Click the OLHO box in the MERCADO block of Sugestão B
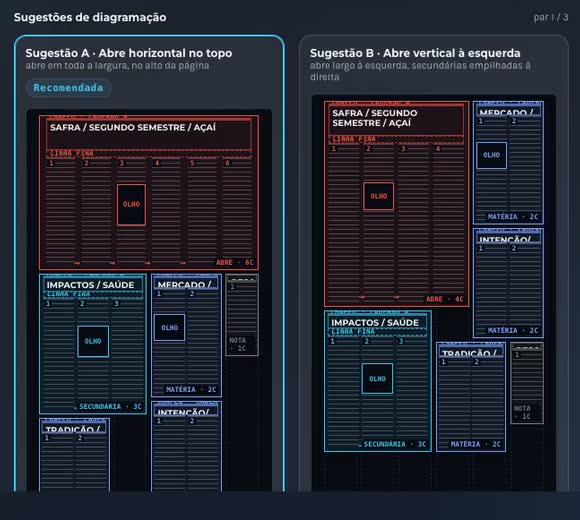The height and width of the screenshot is (520, 580). (x=491, y=155)
